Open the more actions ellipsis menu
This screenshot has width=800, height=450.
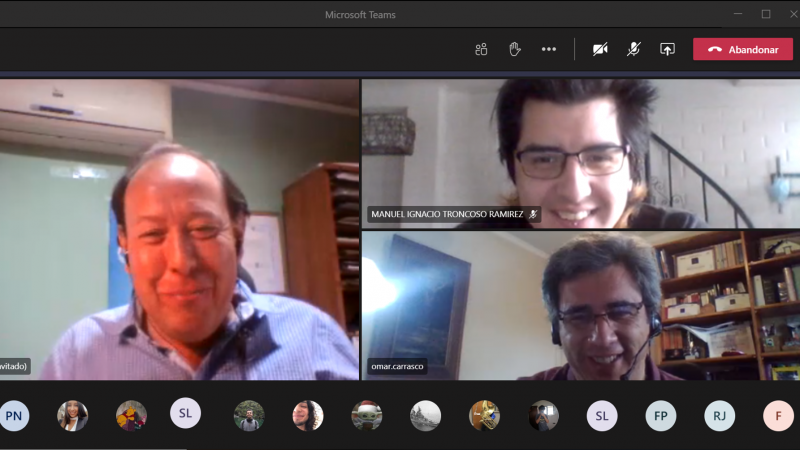[549, 49]
